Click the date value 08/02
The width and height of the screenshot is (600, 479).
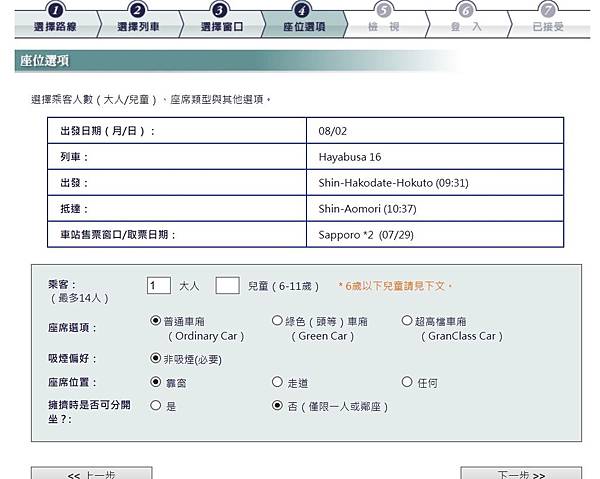pos(333,131)
